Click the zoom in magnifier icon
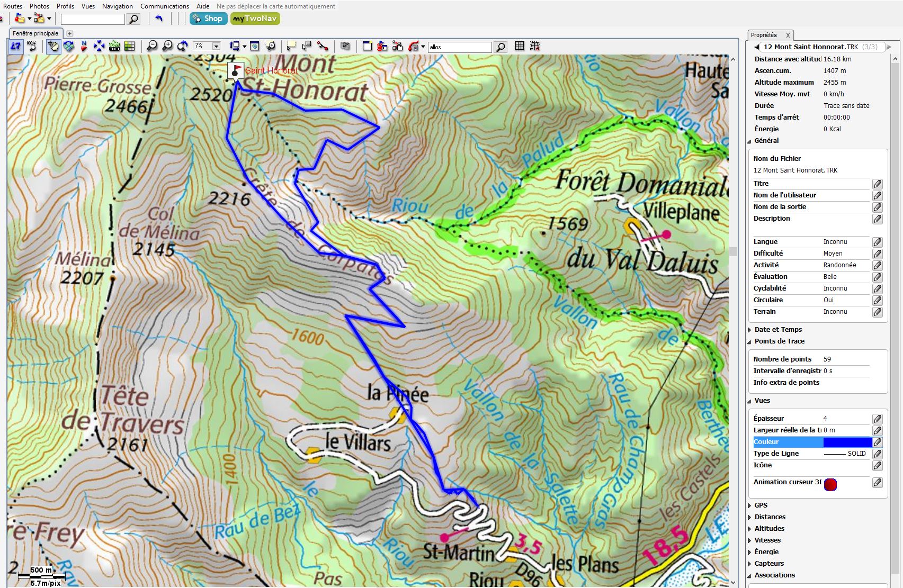This screenshot has height=588, width=903. click(167, 47)
